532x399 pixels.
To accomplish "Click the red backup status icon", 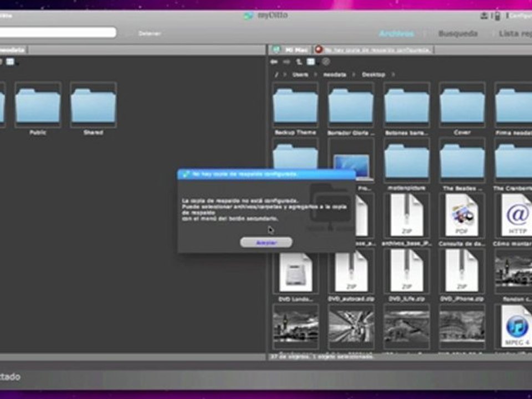I will click(x=319, y=49).
